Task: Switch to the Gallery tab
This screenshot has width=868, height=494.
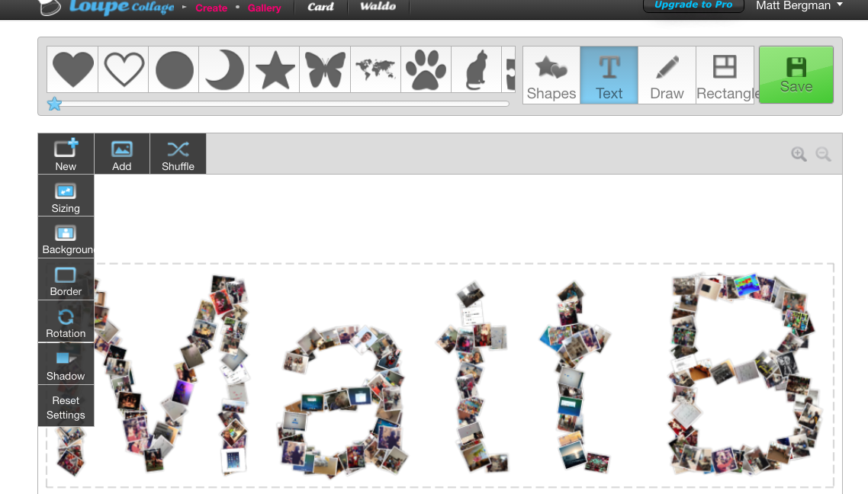Action: 265,8
